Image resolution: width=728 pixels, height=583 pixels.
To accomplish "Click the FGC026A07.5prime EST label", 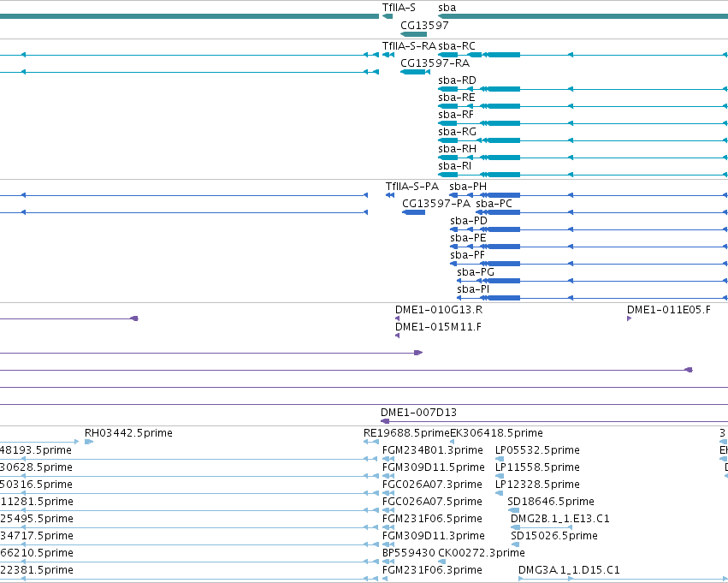I will [x=432, y=503].
